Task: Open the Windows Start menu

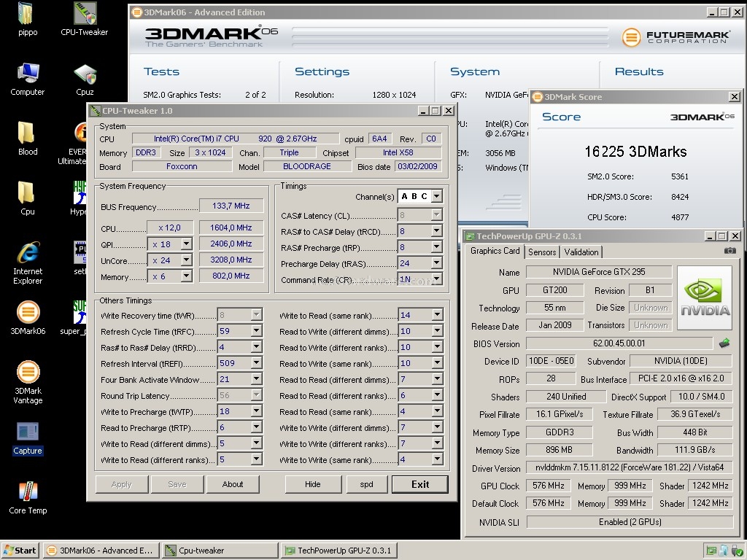Action: coord(20,551)
